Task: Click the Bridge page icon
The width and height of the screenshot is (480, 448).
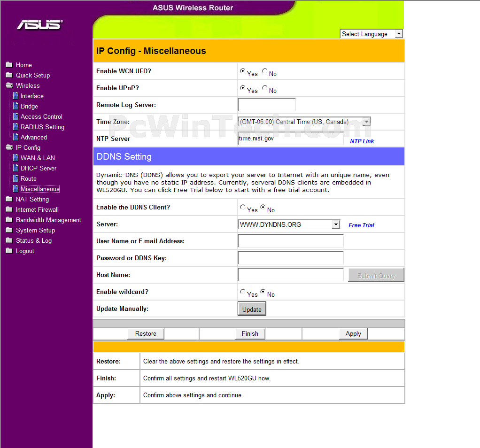Action: (x=15, y=106)
